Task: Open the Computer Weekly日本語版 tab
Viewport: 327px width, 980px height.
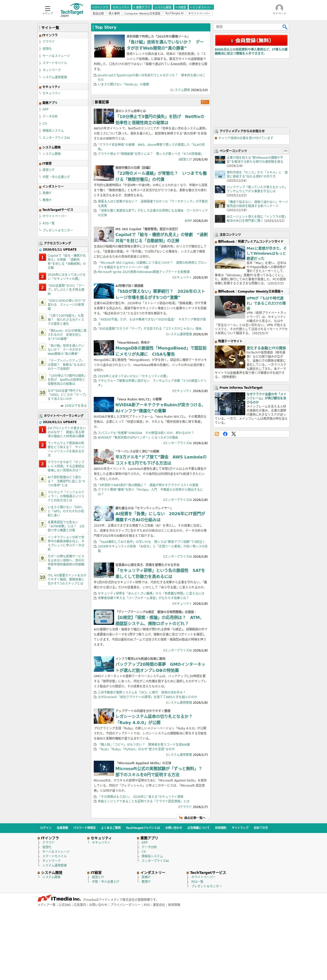Action: (x=142, y=13)
